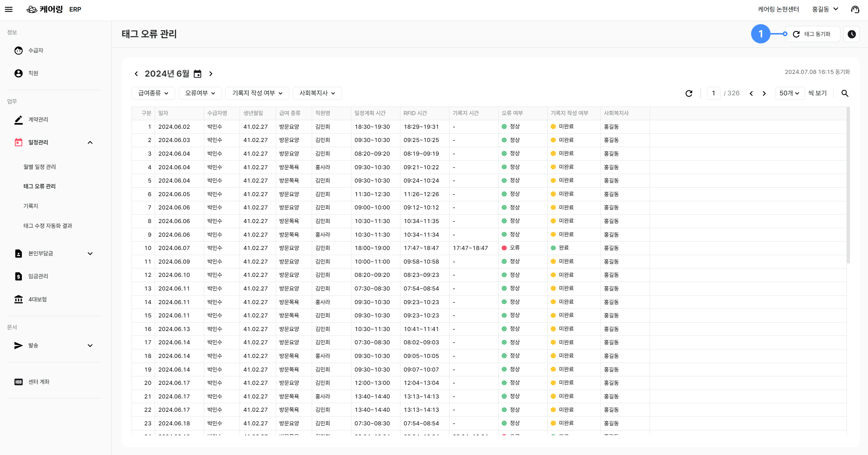
Task: Click the customer support headset icon
Action: (x=855, y=9)
